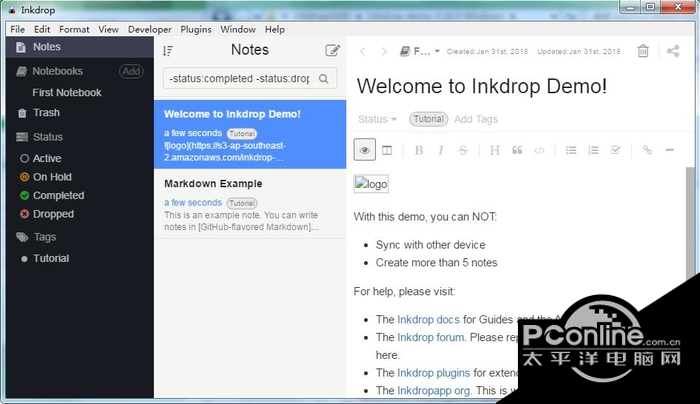This screenshot has width=700, height=404.
Task: Minimize the Inkdrop window
Action: (630, 7)
